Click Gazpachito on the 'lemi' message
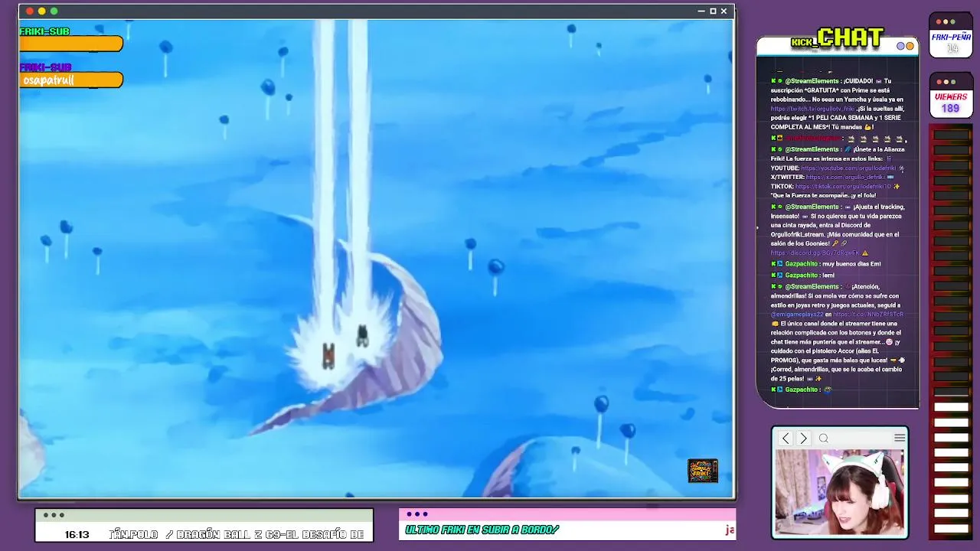The height and width of the screenshot is (551, 980). [x=802, y=275]
